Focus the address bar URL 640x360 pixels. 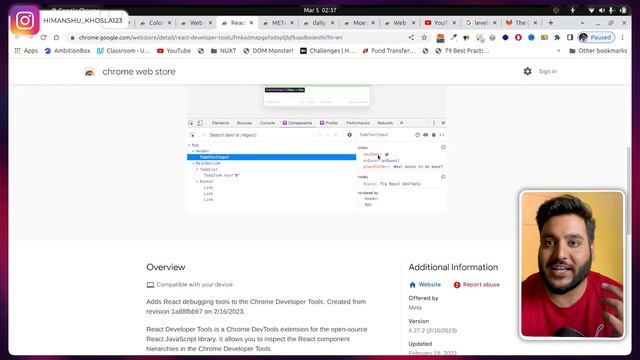(210, 38)
